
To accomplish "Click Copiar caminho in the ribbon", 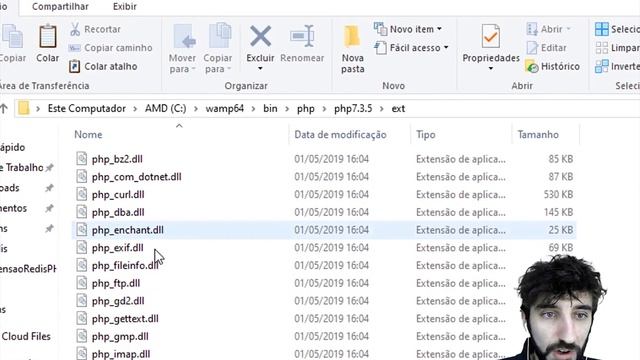I will point(110,48).
